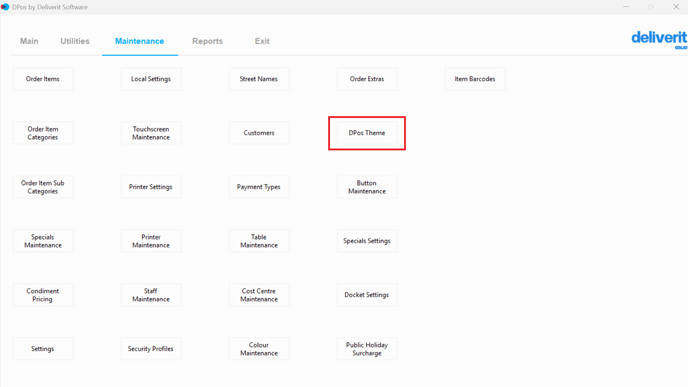Open the Utilities tab
The image size is (688, 387).
(x=75, y=41)
